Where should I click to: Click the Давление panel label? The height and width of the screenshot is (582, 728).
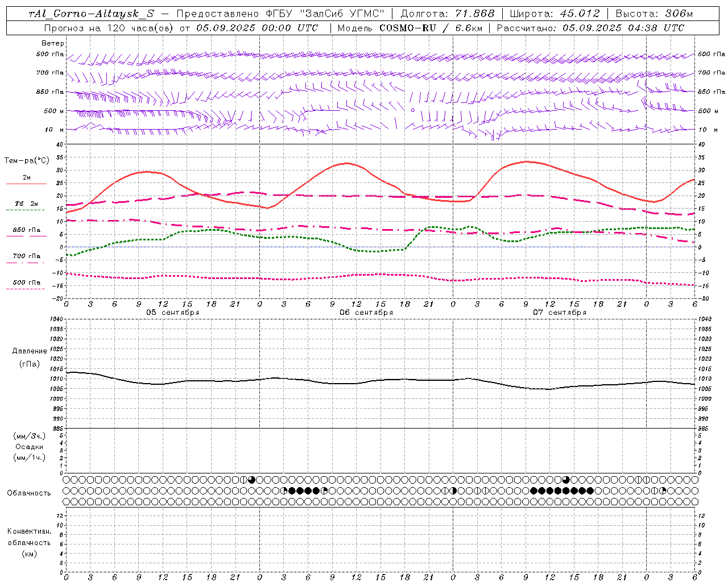(x=30, y=351)
